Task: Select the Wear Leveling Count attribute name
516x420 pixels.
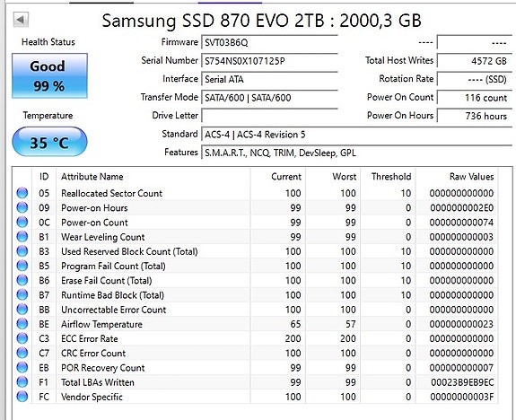Action: click(102, 237)
